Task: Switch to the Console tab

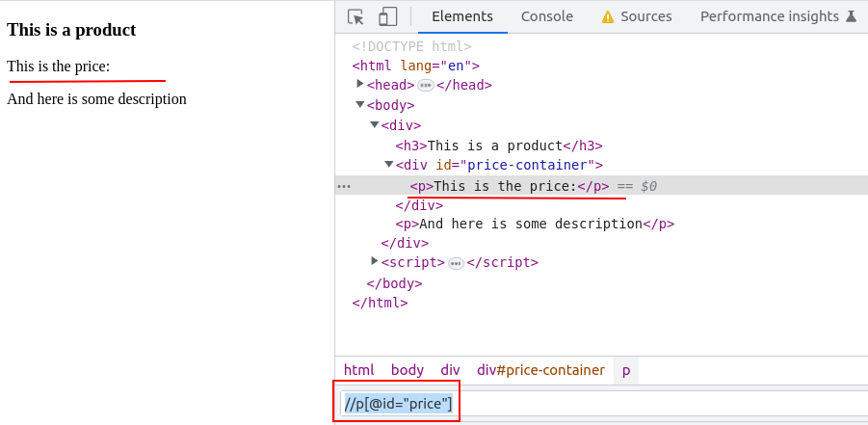Action: (546, 16)
